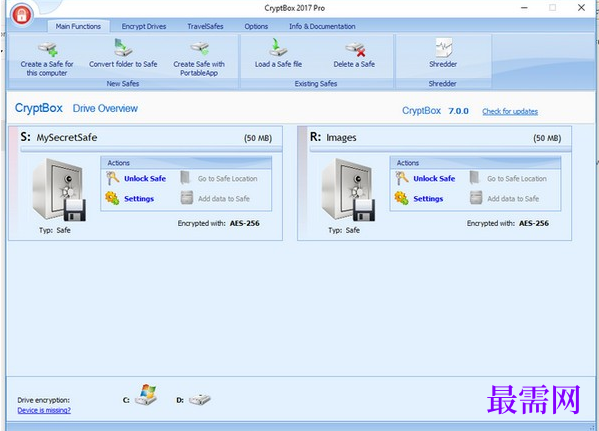Click Add data to Safe icon in MySecretSafe
599x431 pixels.
point(186,198)
